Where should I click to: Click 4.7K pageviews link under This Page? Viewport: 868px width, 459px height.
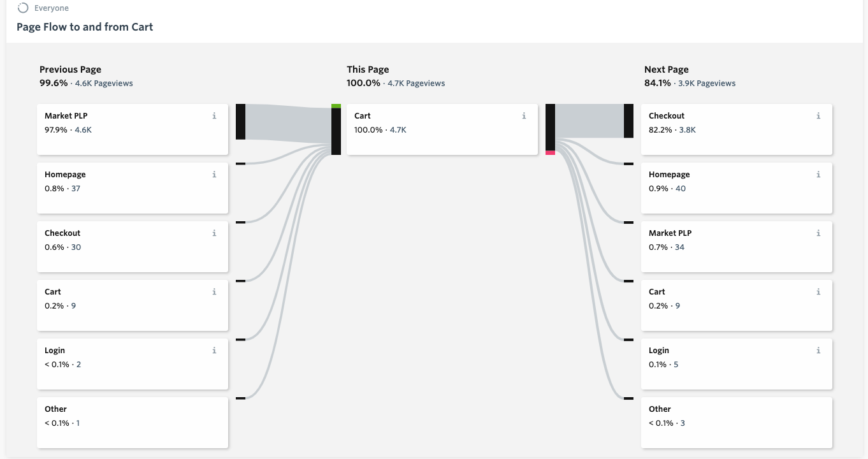tap(416, 84)
